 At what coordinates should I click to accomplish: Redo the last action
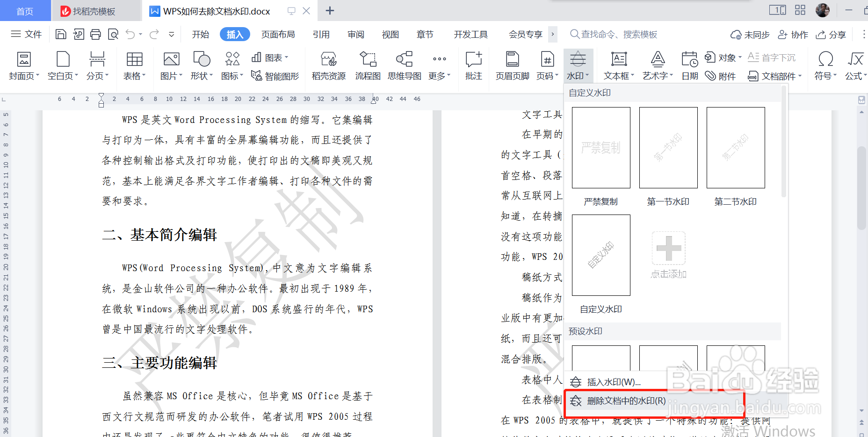[x=154, y=34]
